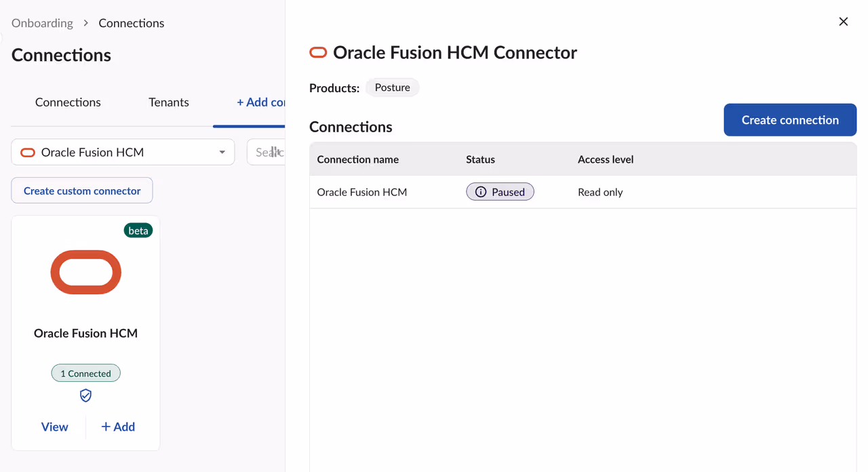Click the Read only access level cell
This screenshot has height=472, width=868.
tap(600, 192)
